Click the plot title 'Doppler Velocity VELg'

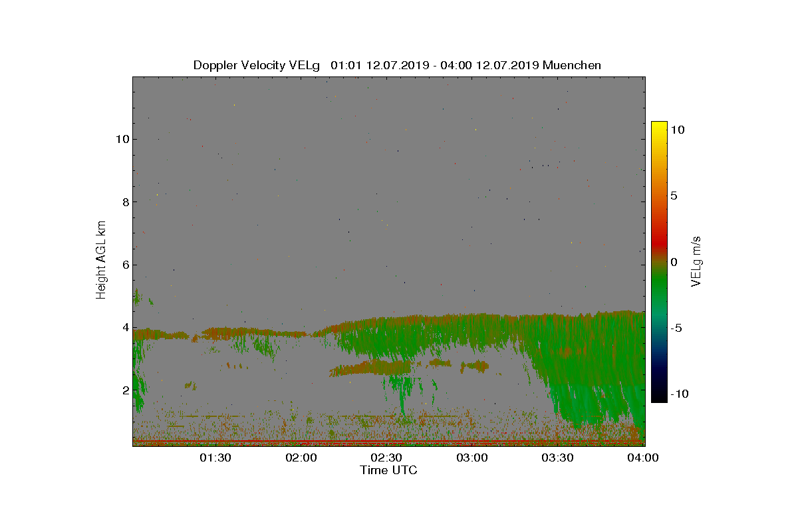[x=256, y=65]
